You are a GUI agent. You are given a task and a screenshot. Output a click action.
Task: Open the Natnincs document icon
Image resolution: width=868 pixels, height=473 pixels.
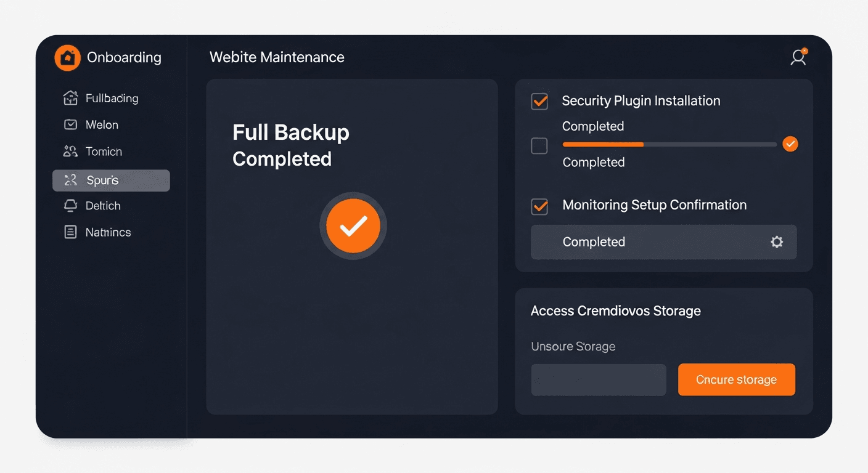pos(71,232)
